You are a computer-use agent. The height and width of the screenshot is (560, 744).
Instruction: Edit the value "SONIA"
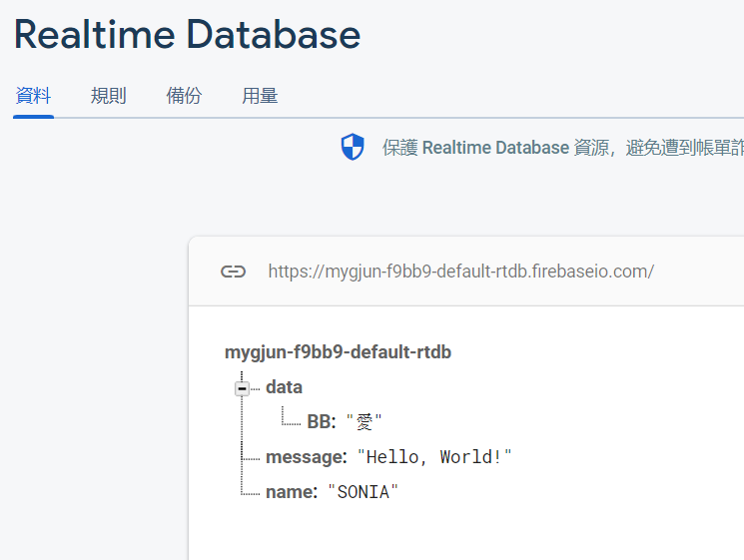pyautogui.click(x=363, y=492)
